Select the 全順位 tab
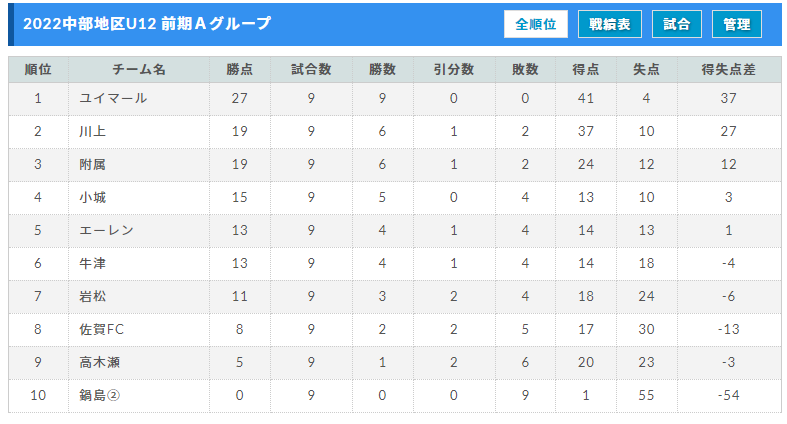The width and height of the screenshot is (787, 424). click(x=536, y=24)
